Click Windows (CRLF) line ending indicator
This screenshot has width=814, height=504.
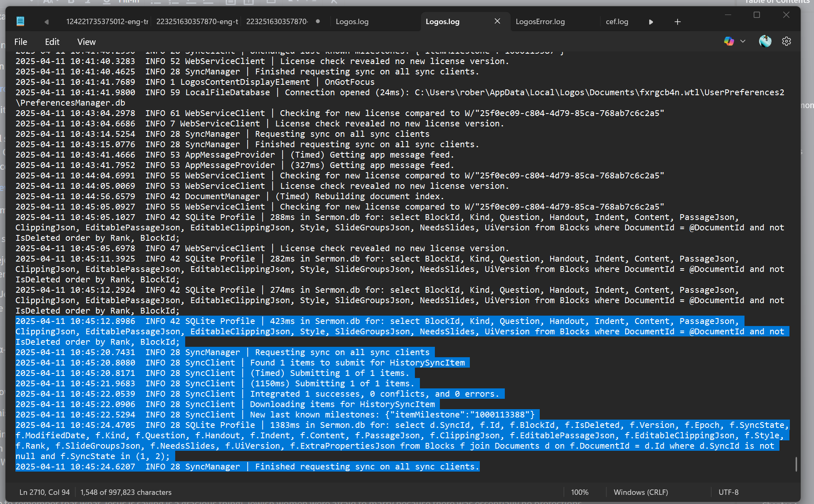(641, 492)
